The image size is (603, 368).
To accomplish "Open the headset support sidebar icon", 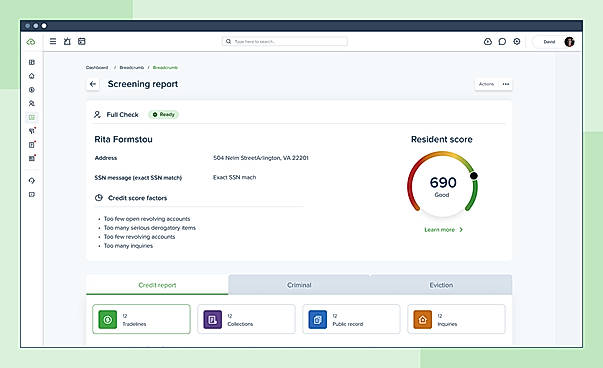I will [x=32, y=180].
